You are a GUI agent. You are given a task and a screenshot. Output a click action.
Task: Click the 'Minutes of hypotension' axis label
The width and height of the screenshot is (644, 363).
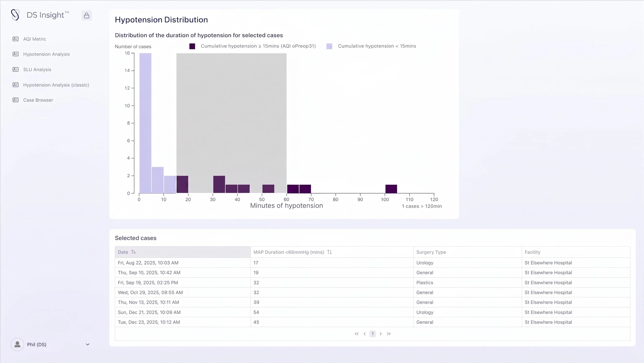coord(286,206)
